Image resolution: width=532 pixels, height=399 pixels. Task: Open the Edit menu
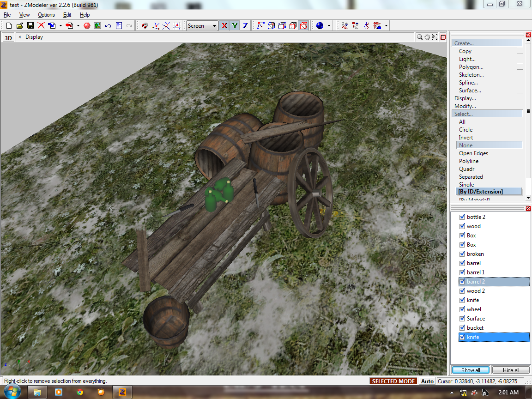tap(67, 15)
